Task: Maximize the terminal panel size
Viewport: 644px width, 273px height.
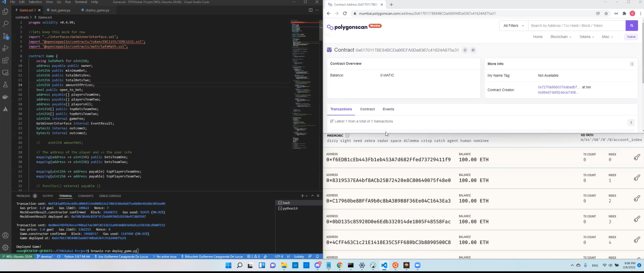Action: [312, 196]
